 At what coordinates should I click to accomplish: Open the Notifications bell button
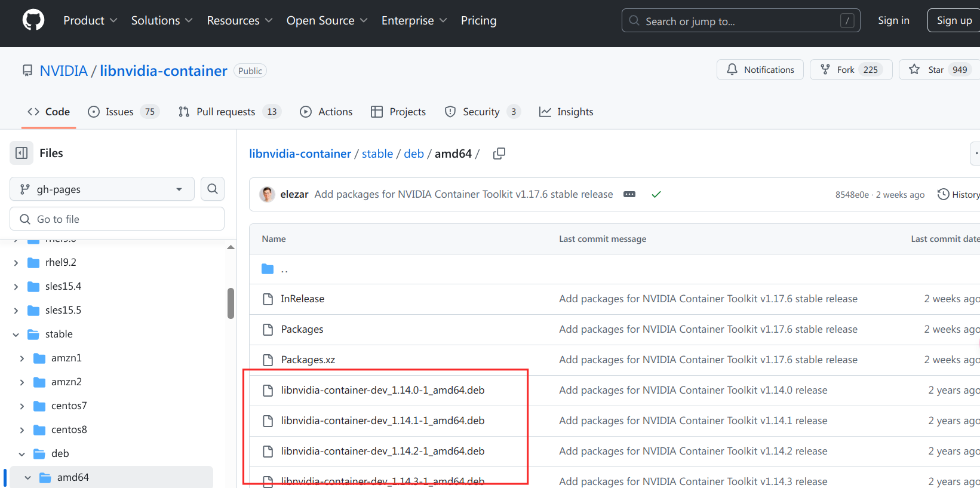(x=760, y=70)
